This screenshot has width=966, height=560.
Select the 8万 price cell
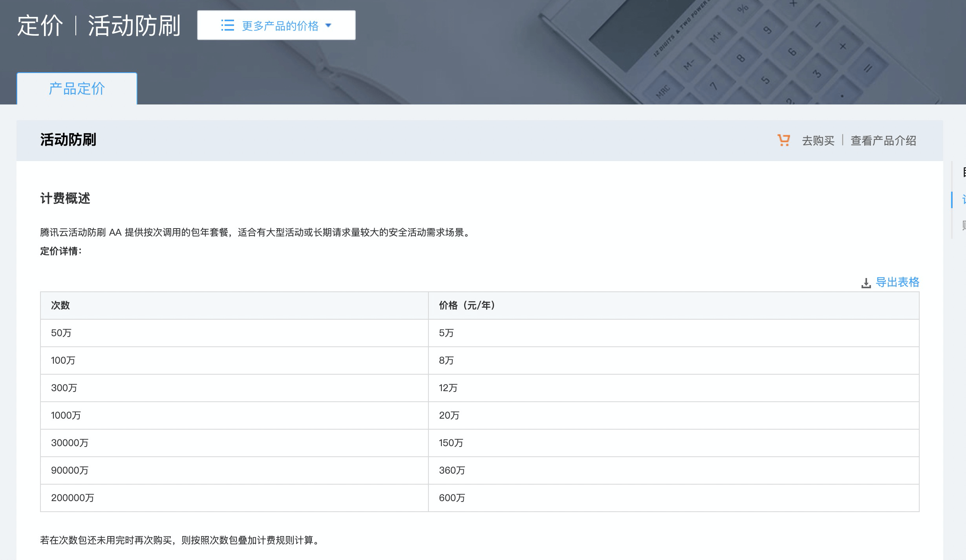pos(673,361)
